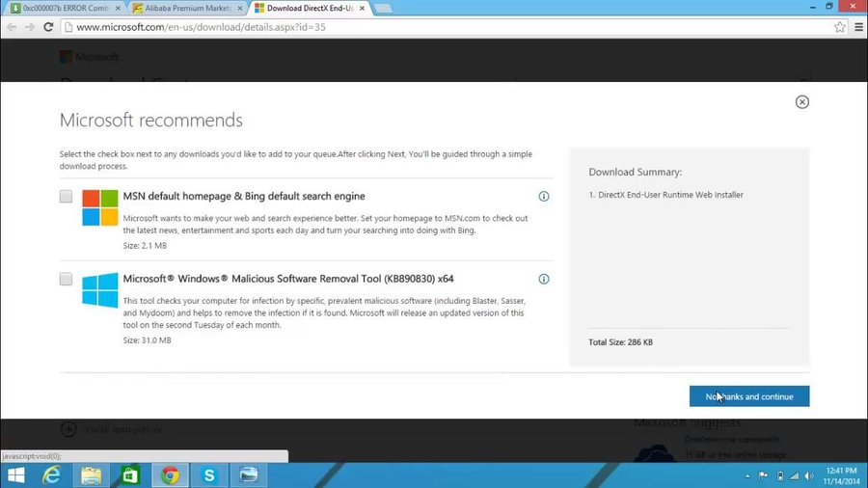Image resolution: width=868 pixels, height=488 pixels.
Task: Open the Chrome menu
Action: point(858,27)
